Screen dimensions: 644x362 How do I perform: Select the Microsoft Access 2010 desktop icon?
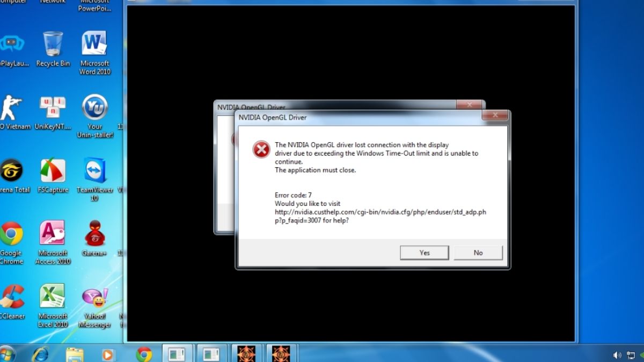coord(53,243)
